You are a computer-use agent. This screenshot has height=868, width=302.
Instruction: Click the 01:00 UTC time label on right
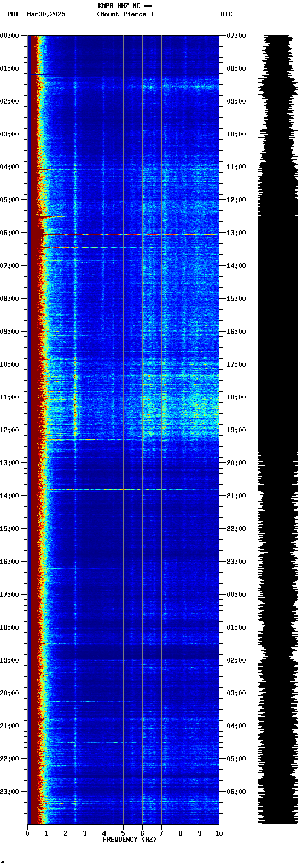point(236,627)
